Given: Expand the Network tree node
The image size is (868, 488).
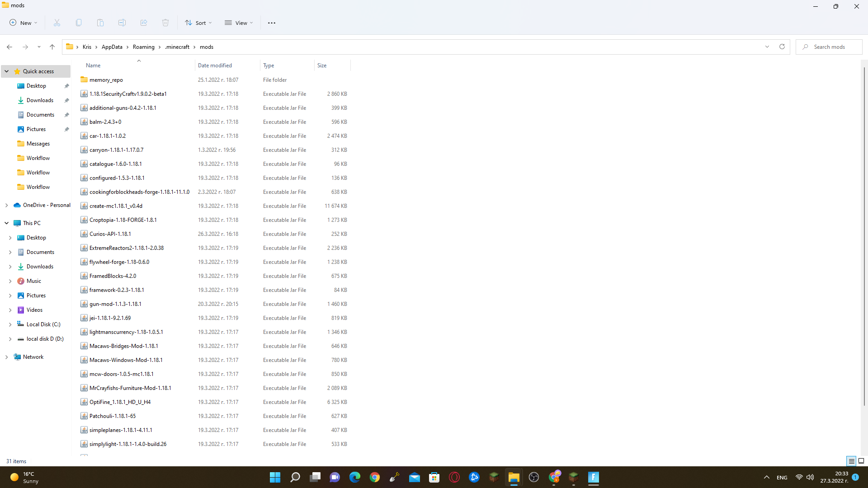Looking at the screenshot, I should [x=7, y=357].
